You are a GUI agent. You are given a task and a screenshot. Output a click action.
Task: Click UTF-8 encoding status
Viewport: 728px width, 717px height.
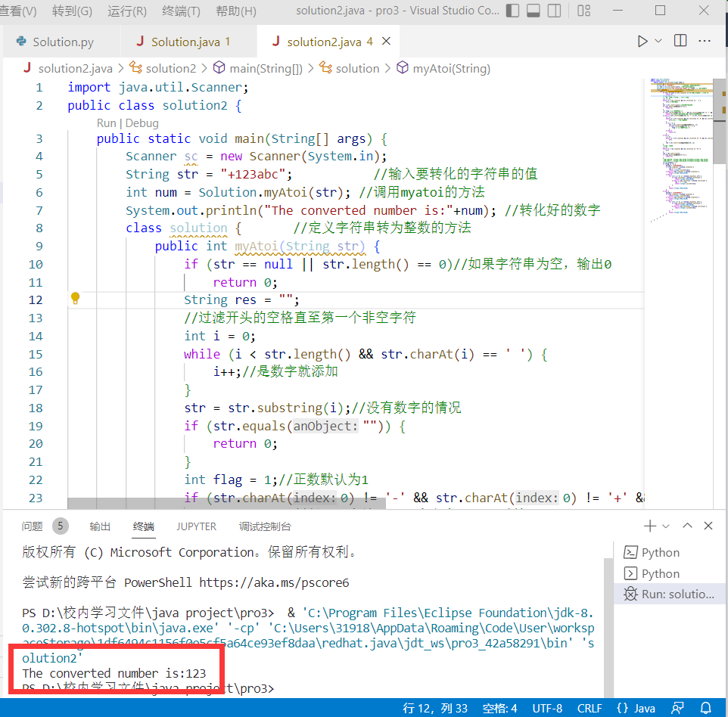547,708
